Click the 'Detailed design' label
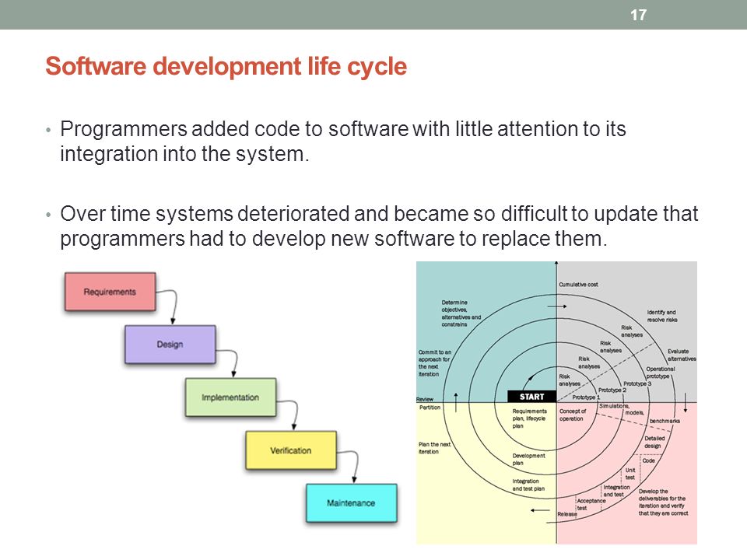This screenshot has height=560, width=747. click(x=654, y=442)
